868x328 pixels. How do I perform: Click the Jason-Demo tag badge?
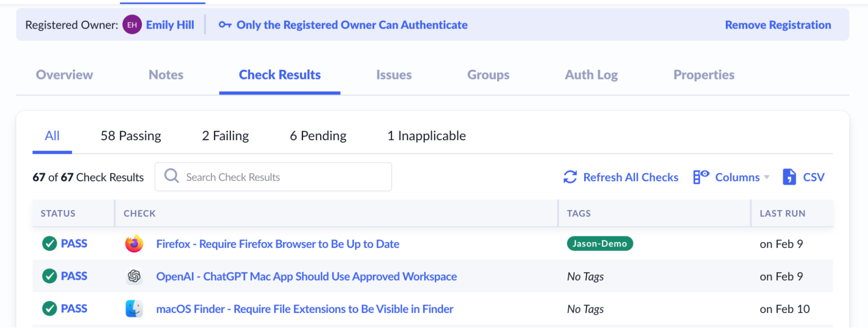[600, 244]
